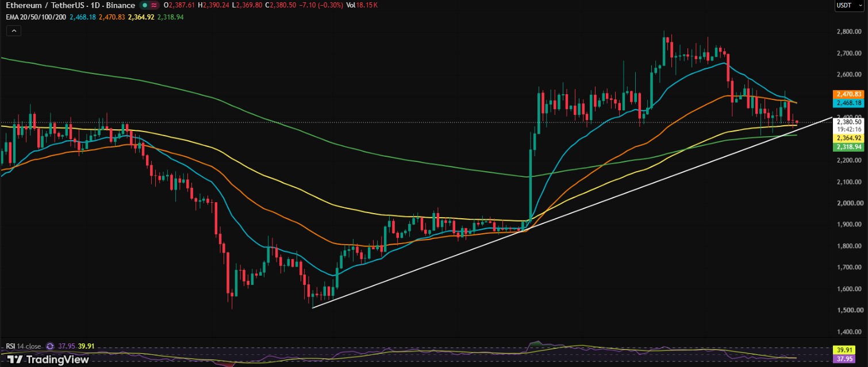Click the blue 2,468.18 value in EMA legend
868x367 pixels.
[x=82, y=17]
